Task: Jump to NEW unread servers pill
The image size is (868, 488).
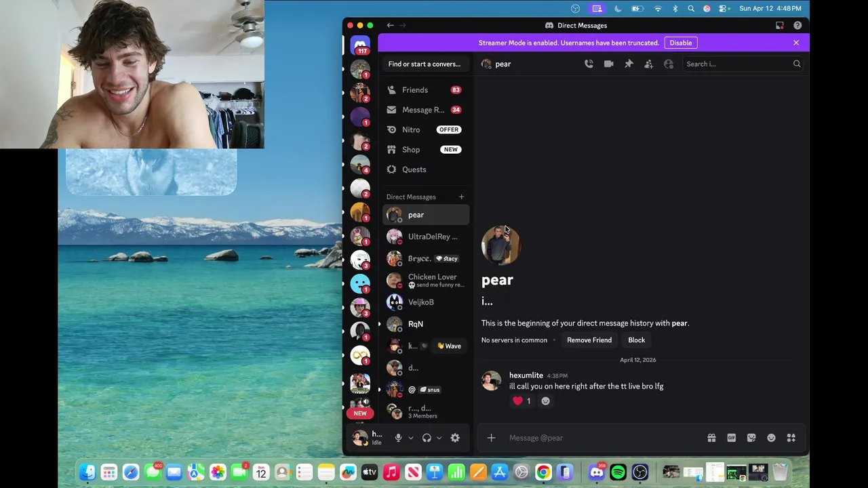Action: pyautogui.click(x=360, y=413)
